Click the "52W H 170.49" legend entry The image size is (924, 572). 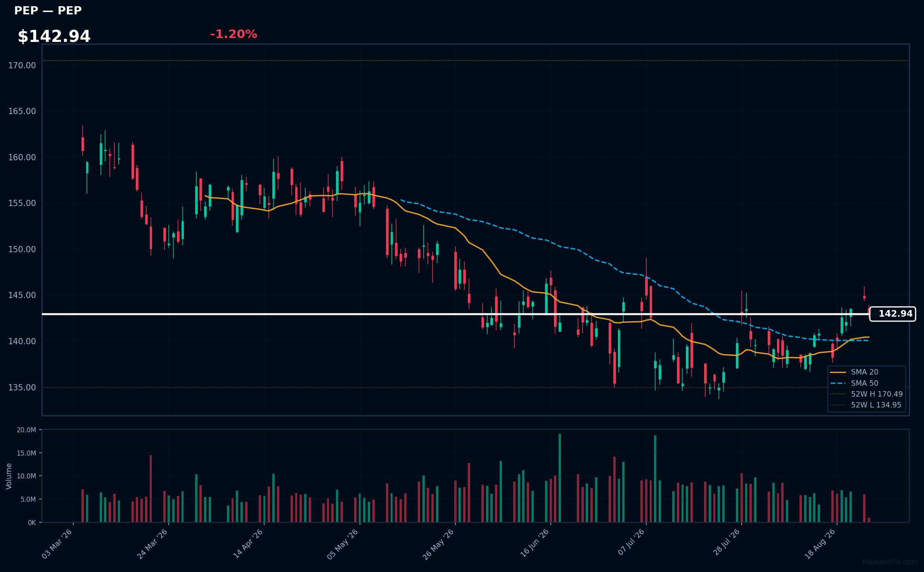(867, 394)
